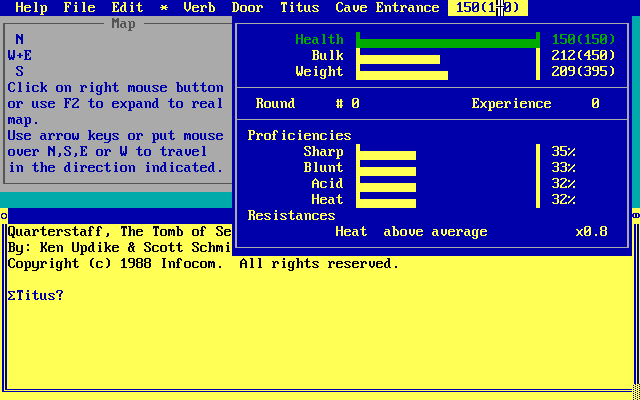
Task: Click the Health label in the status panel
Action: click(x=319, y=40)
